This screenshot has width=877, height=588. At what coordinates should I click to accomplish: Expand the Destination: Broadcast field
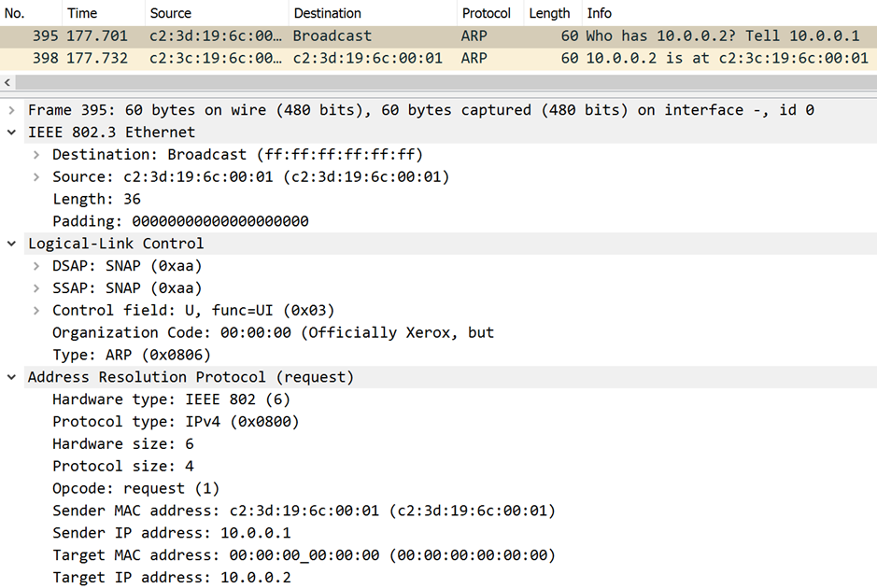point(36,155)
